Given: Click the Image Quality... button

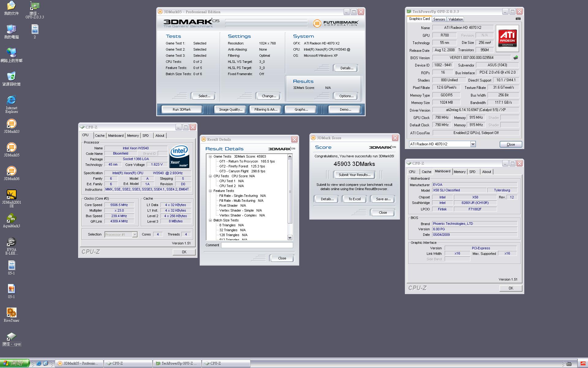Looking at the screenshot, I should pyautogui.click(x=231, y=109).
